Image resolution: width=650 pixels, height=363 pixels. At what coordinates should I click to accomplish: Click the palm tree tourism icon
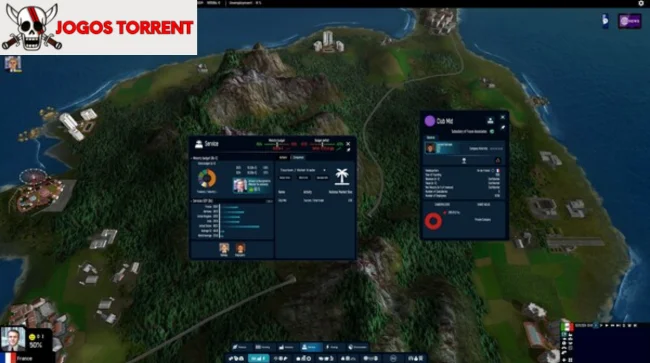point(342,177)
